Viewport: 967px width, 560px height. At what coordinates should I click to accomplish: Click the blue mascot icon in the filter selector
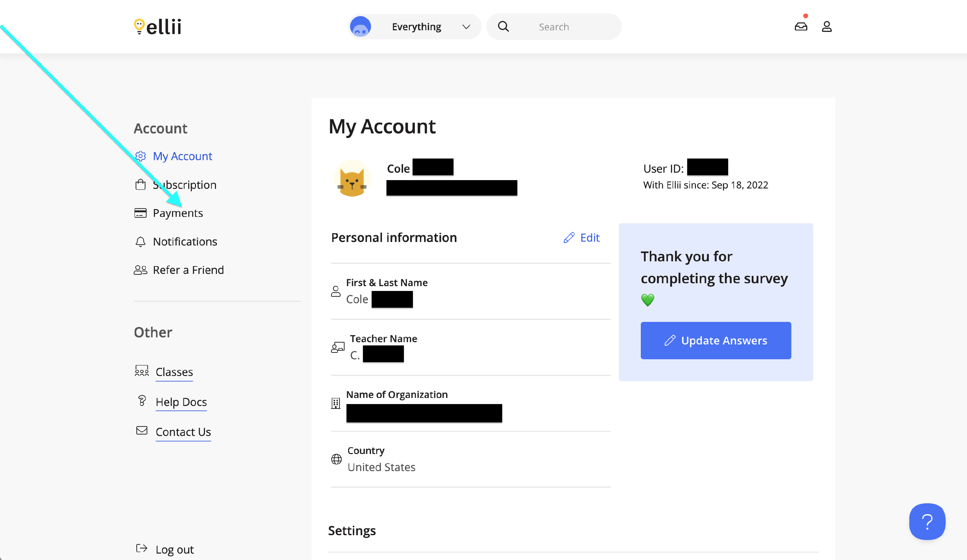click(360, 27)
